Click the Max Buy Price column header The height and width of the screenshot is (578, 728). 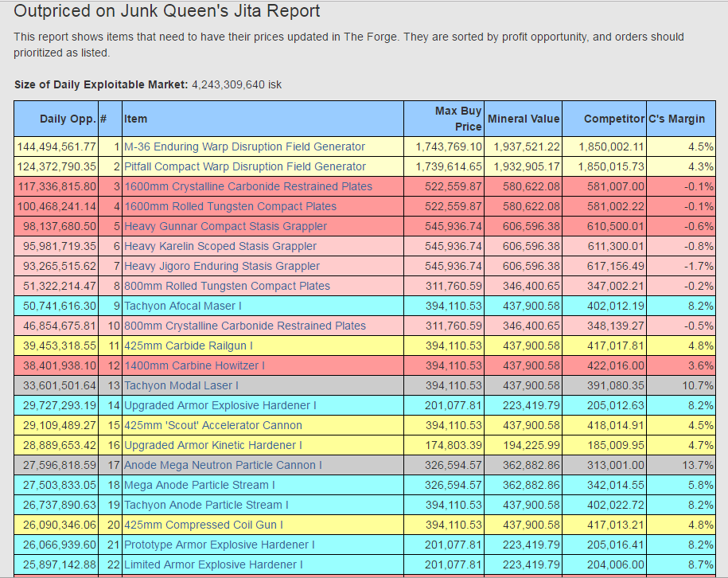point(444,119)
